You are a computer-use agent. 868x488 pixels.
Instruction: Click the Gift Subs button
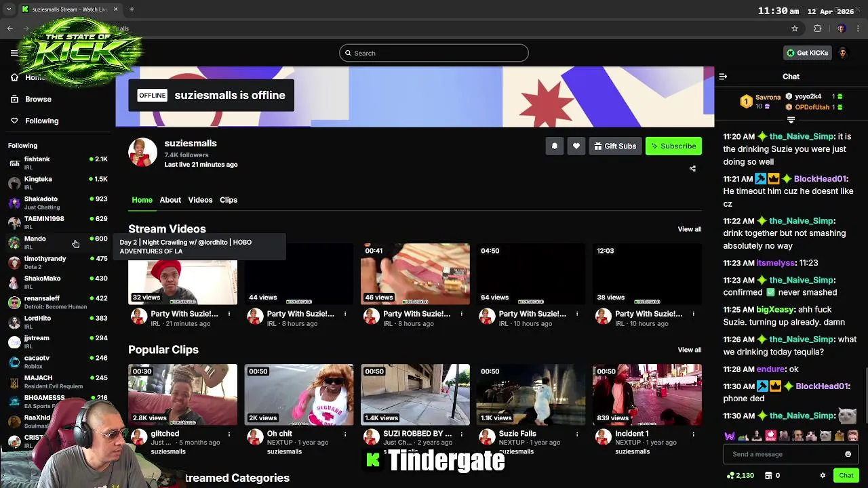pos(615,146)
